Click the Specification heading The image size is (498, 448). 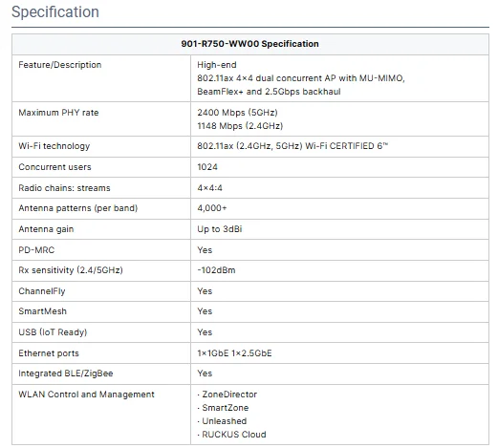point(55,12)
